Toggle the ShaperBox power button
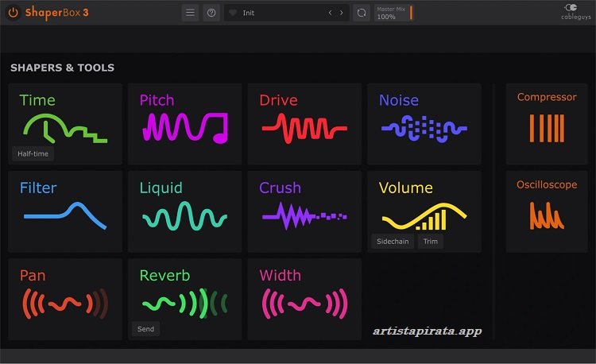The height and width of the screenshot is (364, 596). coord(12,13)
